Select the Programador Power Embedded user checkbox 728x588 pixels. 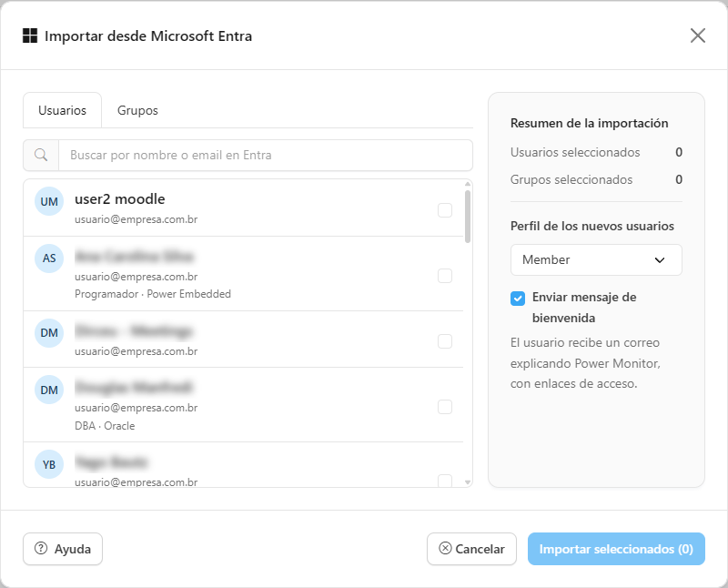coord(445,276)
